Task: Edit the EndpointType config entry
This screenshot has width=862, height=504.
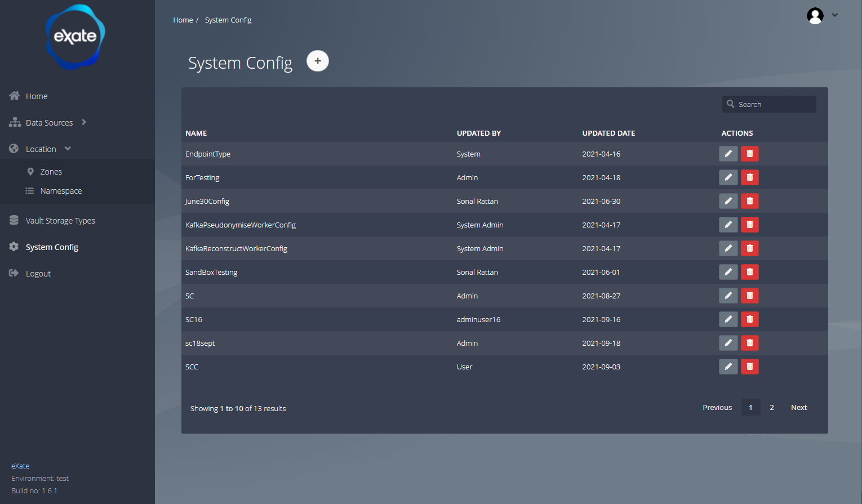Action: (x=728, y=154)
